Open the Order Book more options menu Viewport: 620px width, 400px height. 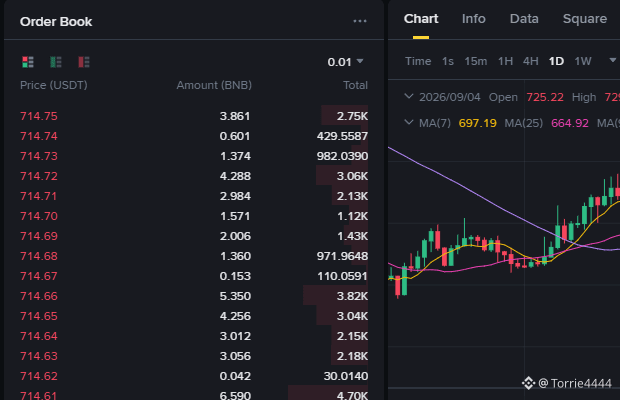pyautogui.click(x=360, y=21)
